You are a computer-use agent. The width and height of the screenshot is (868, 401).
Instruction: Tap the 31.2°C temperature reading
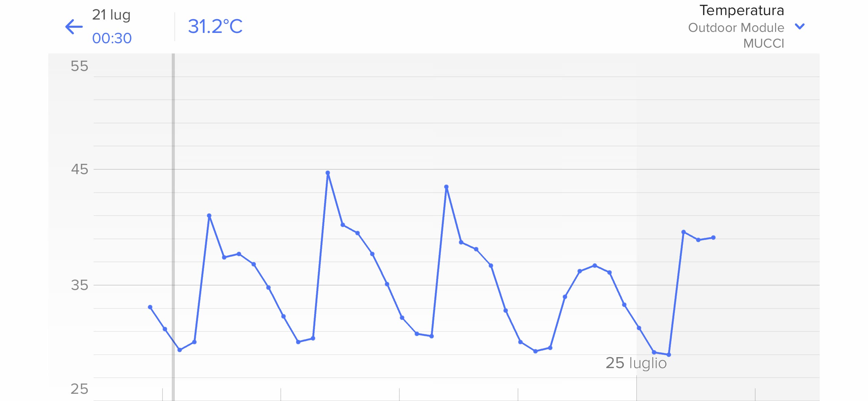coord(215,26)
